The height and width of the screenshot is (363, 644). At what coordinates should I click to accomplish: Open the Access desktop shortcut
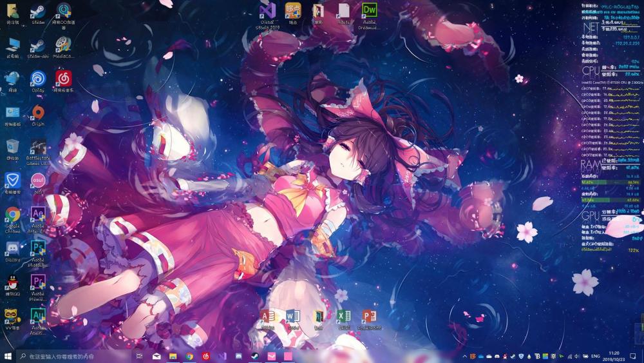pyautogui.click(x=267, y=319)
